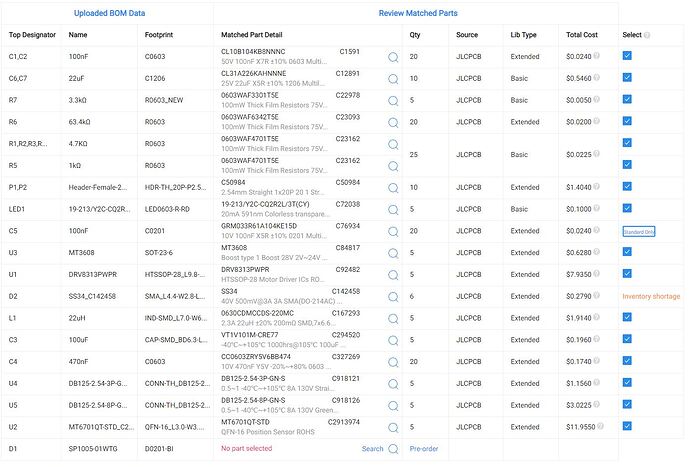
Task: Click part number C2913974
Action: 344,422
